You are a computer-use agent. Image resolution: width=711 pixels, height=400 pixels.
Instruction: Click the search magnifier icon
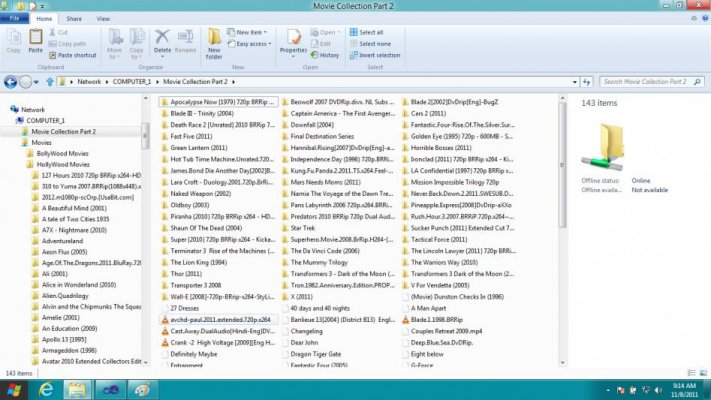[x=697, y=82]
